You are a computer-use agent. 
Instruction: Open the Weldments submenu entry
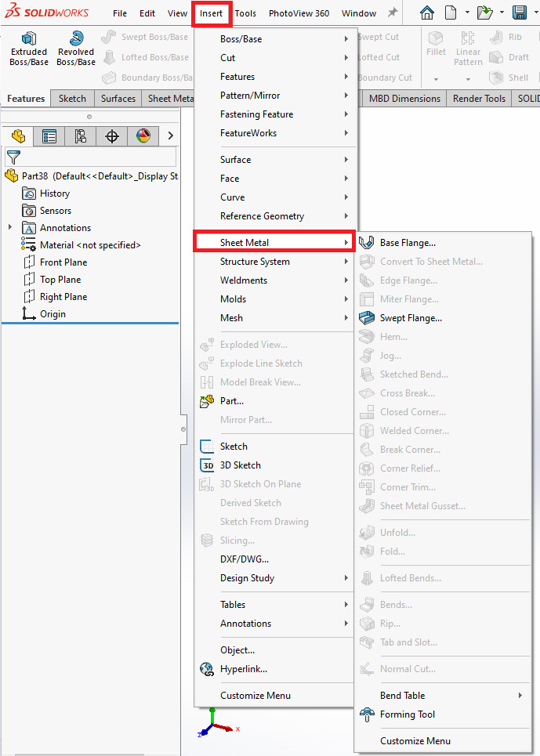tap(275, 280)
